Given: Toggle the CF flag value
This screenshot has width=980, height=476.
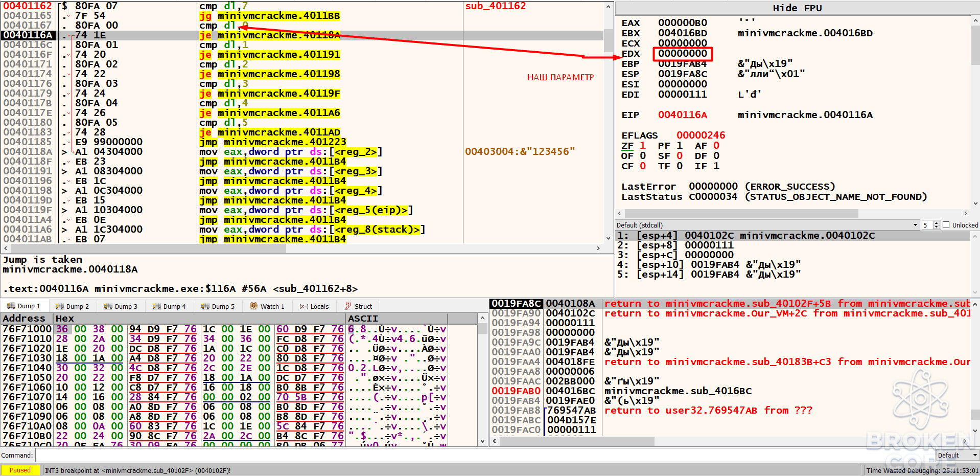Looking at the screenshot, I should pyautogui.click(x=643, y=166).
